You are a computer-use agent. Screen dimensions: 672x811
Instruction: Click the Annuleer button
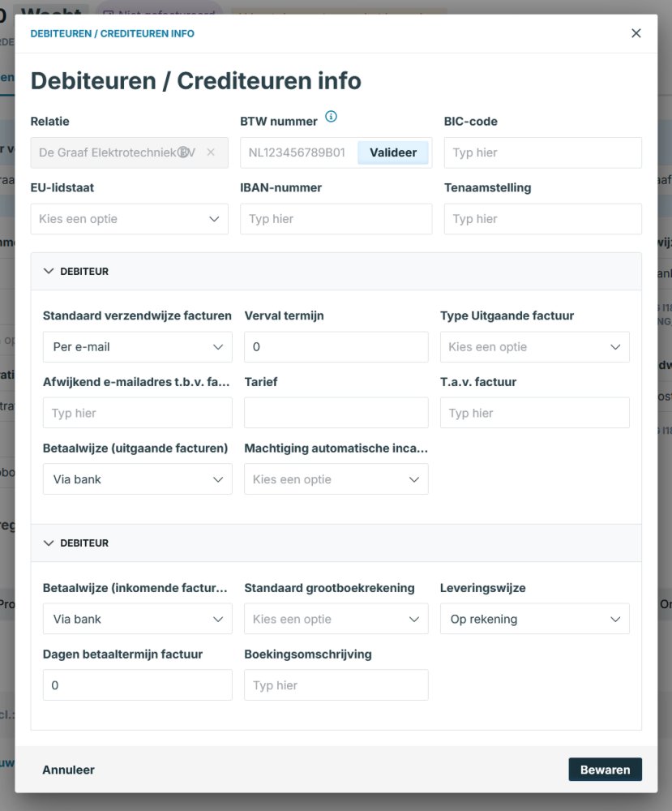coord(69,770)
